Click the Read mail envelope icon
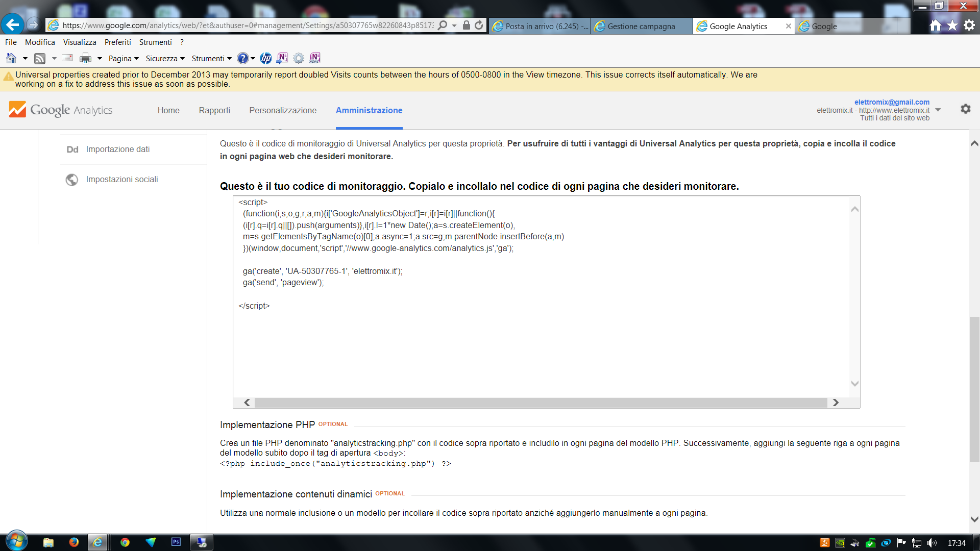 (x=67, y=58)
